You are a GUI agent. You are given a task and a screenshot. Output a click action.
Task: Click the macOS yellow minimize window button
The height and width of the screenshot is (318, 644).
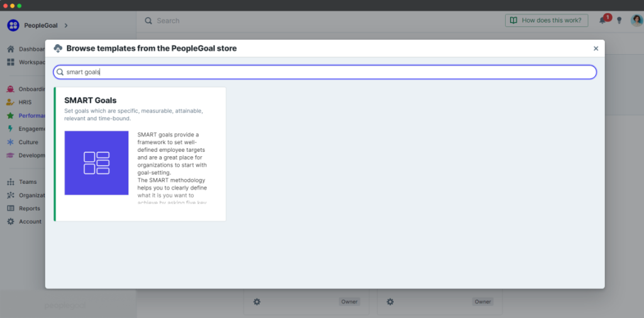pos(13,6)
